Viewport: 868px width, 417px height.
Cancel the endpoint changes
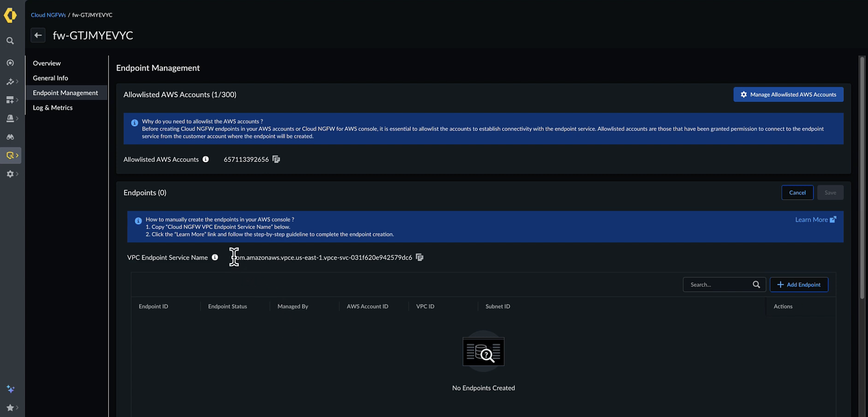[797, 193]
